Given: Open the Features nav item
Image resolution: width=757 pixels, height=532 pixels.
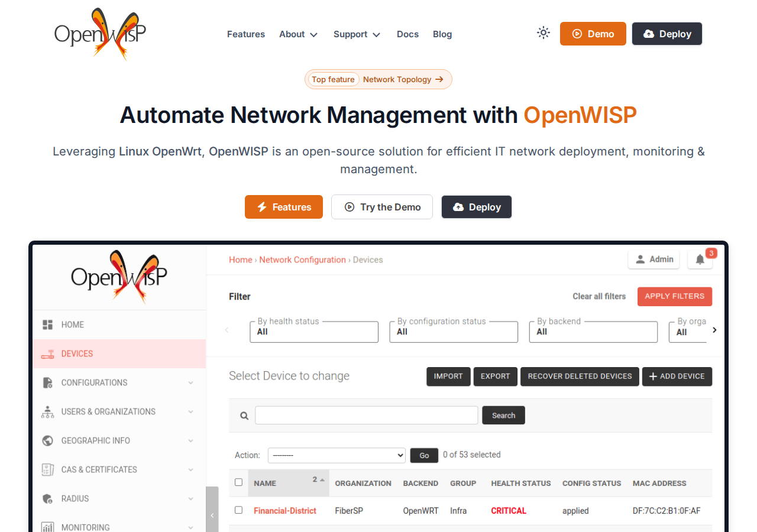Looking at the screenshot, I should [246, 34].
